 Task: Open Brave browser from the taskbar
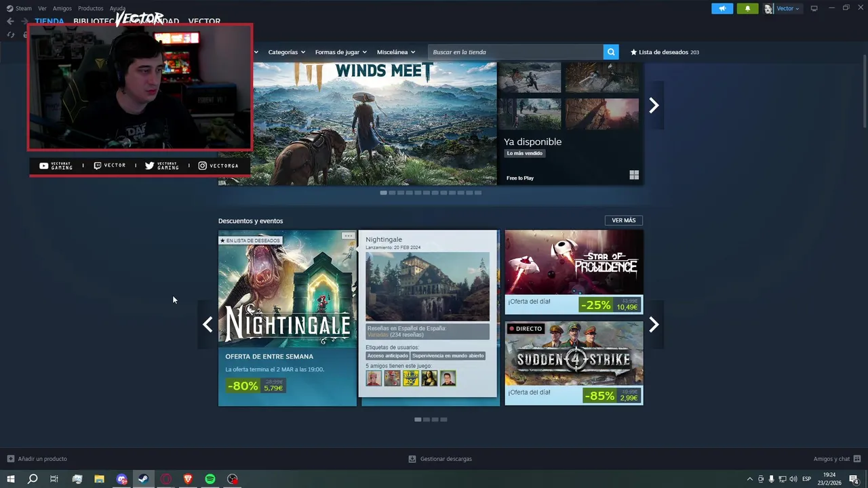click(188, 479)
